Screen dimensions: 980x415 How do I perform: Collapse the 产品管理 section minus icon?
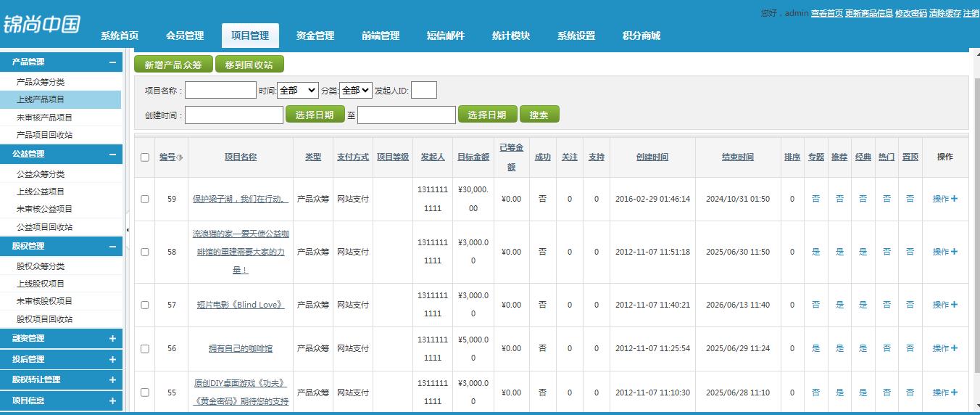(112, 62)
